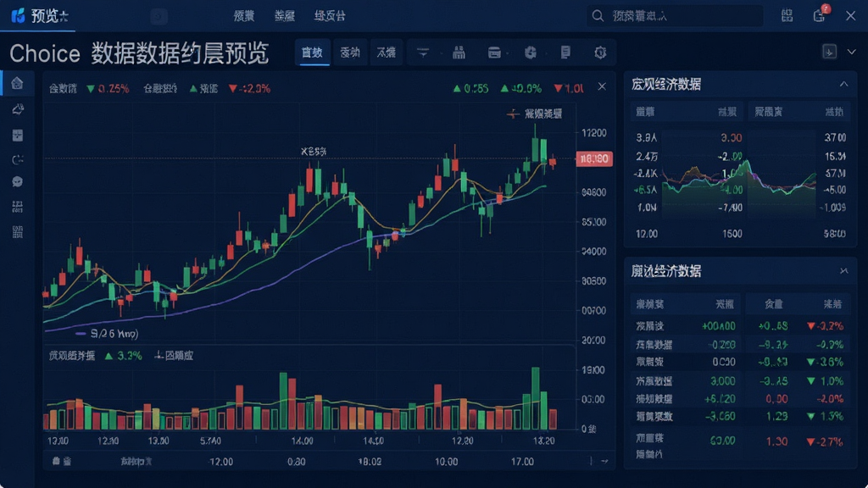Image resolution: width=868 pixels, height=488 pixels.
Task: Open notifications icon with red badge
Action: [x=820, y=15]
